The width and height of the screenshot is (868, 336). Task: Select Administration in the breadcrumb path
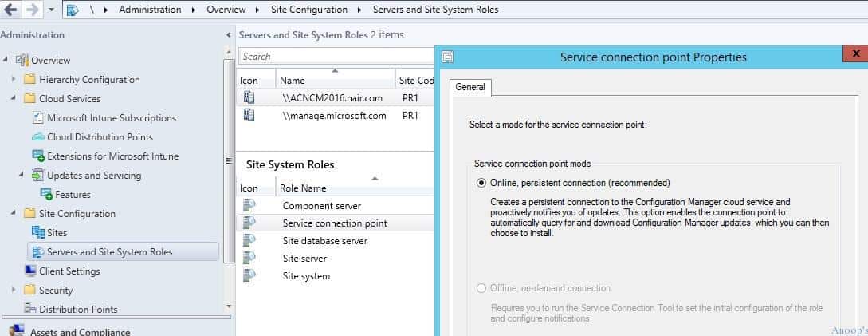click(150, 10)
